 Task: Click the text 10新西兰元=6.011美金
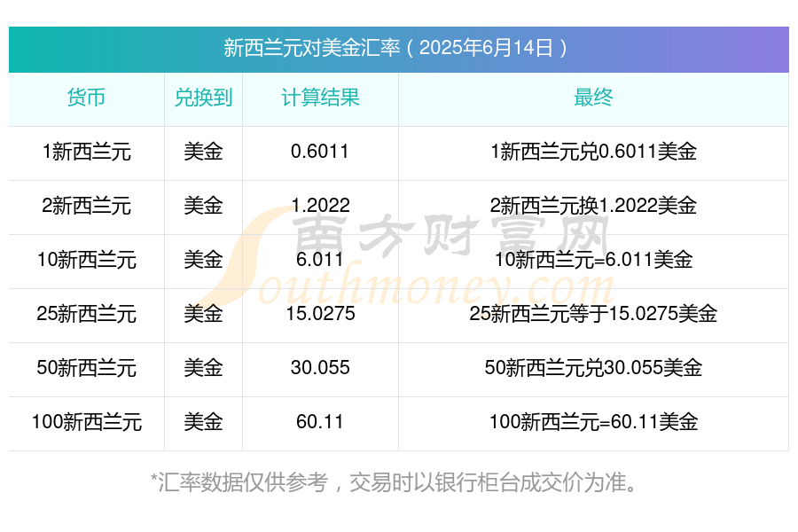tap(593, 260)
